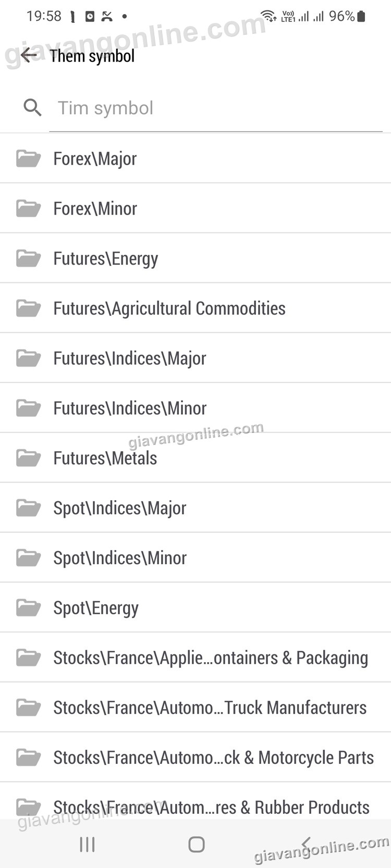Expand the Futures\Indices\Minor group
The image size is (391, 868).
point(130,408)
